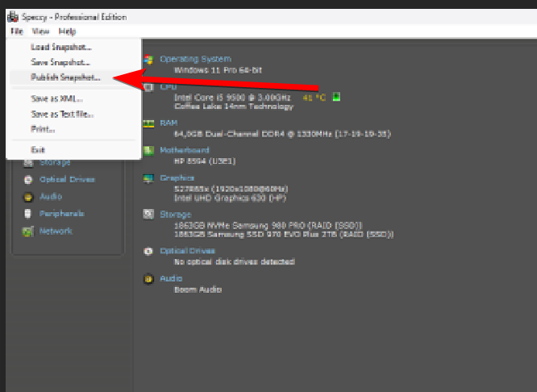Click the Speccy app icon in title bar
This screenshot has width=537, height=392.
(x=13, y=17)
